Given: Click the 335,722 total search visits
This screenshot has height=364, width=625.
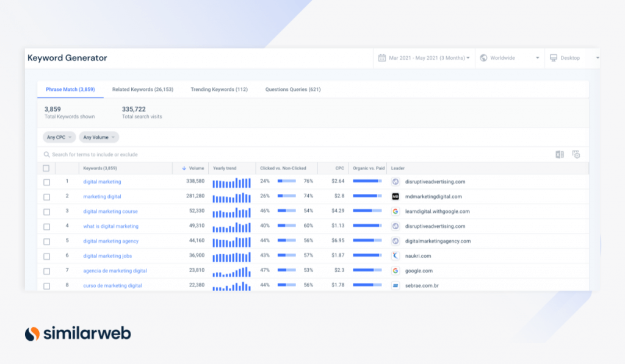Looking at the screenshot, I should coord(134,109).
